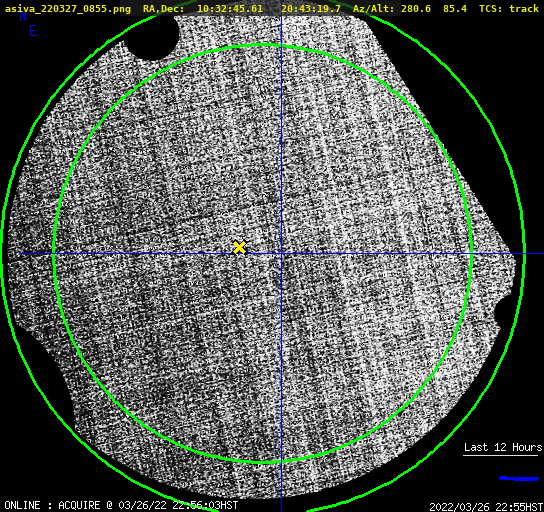Click the blue E east compass label
The image size is (544, 512).
coord(33,31)
